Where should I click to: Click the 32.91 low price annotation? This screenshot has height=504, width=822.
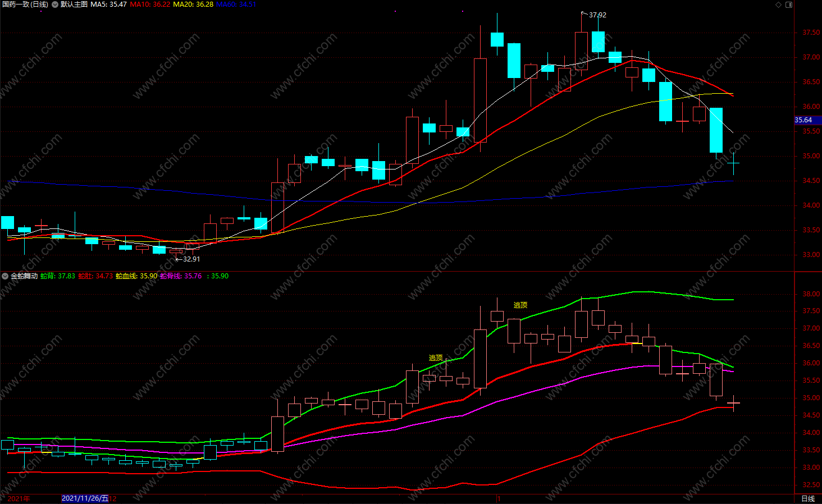tap(191, 259)
